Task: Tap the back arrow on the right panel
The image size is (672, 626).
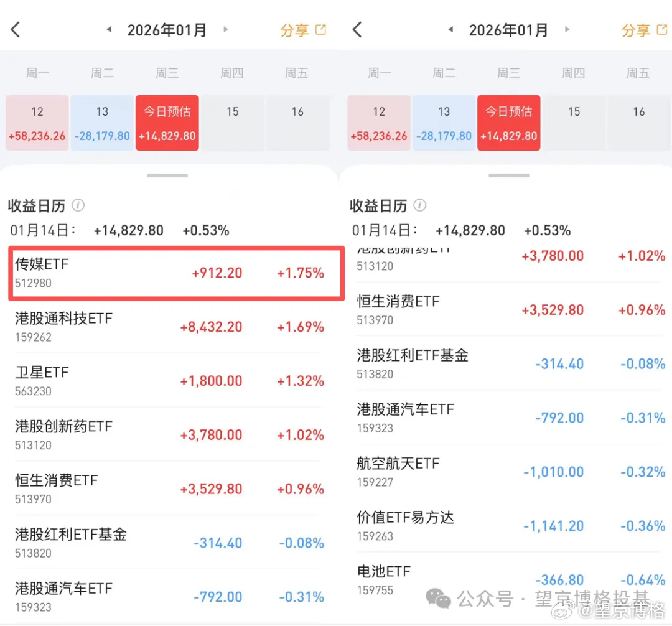Action: click(357, 29)
